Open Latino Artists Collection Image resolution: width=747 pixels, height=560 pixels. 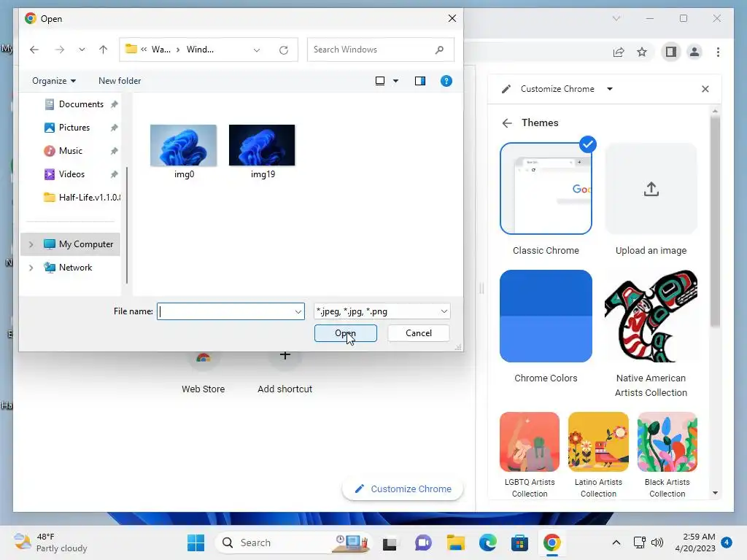tap(598, 442)
